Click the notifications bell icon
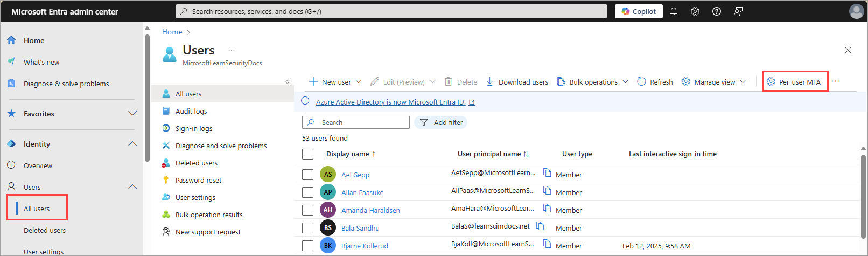Viewport: 868px width, 256px height. coord(673,11)
